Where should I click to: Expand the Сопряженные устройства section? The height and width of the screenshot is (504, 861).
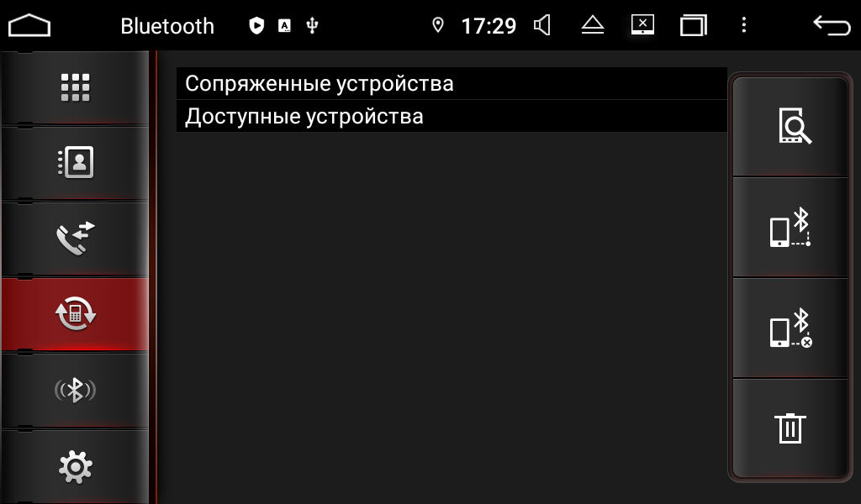(x=452, y=84)
